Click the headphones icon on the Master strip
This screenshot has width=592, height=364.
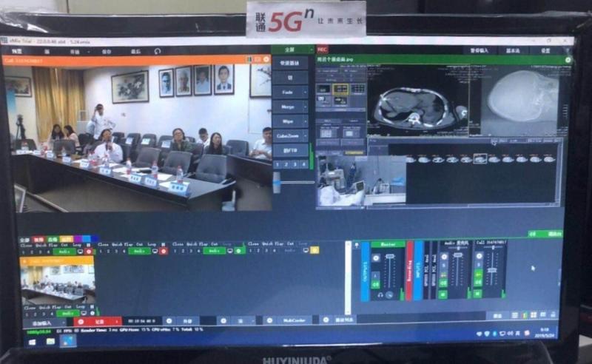(x=380, y=295)
